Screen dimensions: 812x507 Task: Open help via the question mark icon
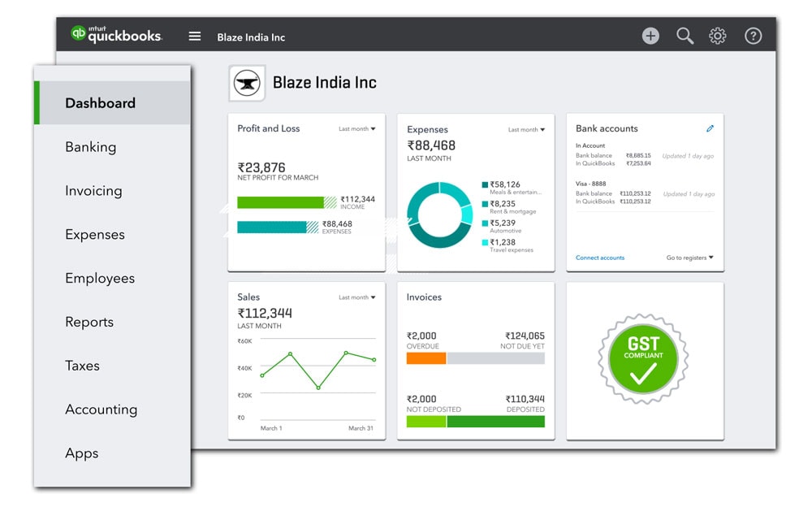pos(753,36)
